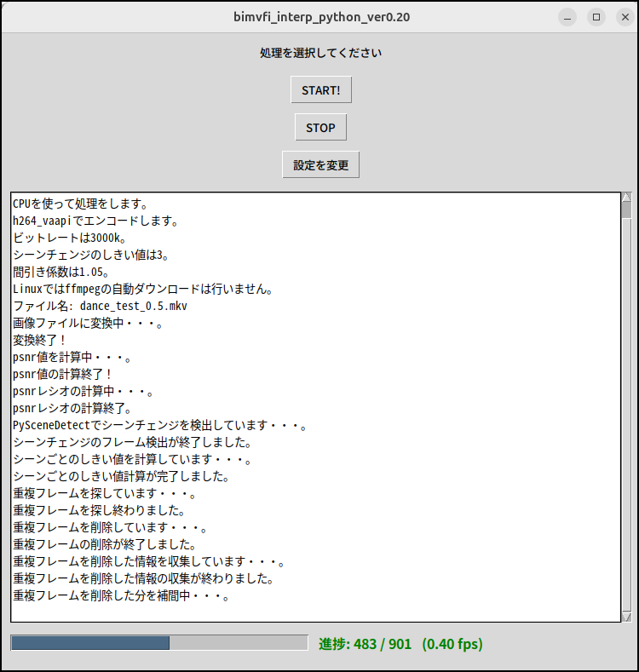Click the STOP button
This screenshot has width=639, height=672.
pyautogui.click(x=320, y=128)
